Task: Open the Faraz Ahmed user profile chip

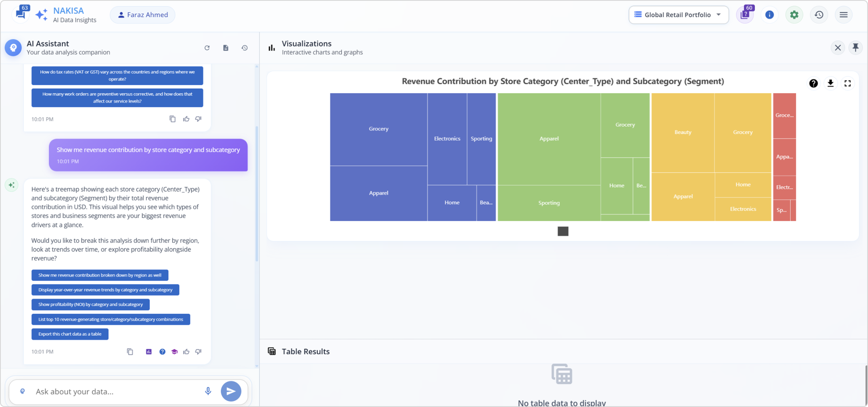Action: [143, 15]
